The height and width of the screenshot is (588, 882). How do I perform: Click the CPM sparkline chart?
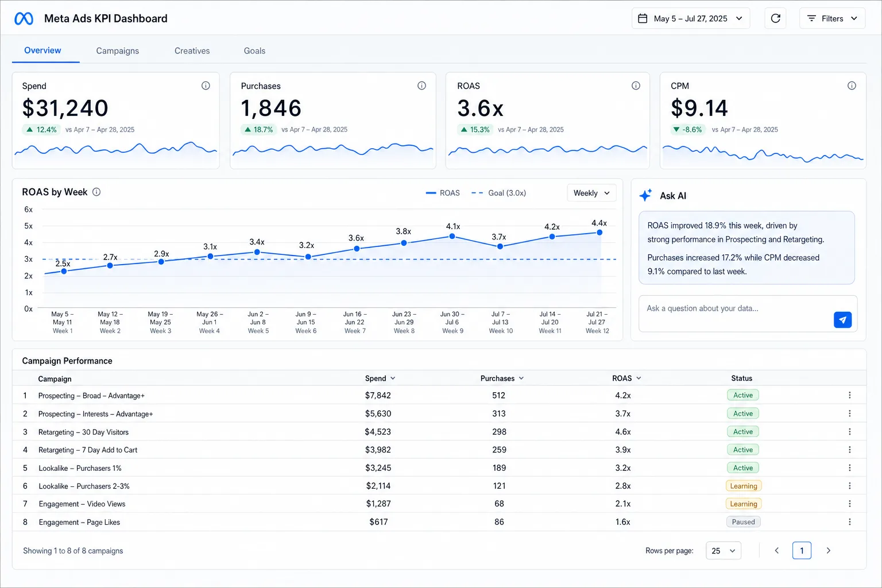763,154
